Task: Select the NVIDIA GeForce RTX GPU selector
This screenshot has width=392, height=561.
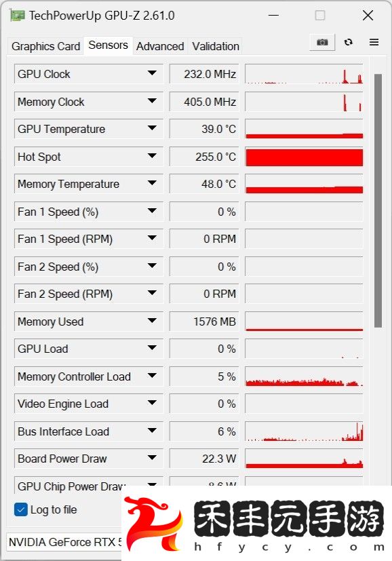Action: (64, 542)
